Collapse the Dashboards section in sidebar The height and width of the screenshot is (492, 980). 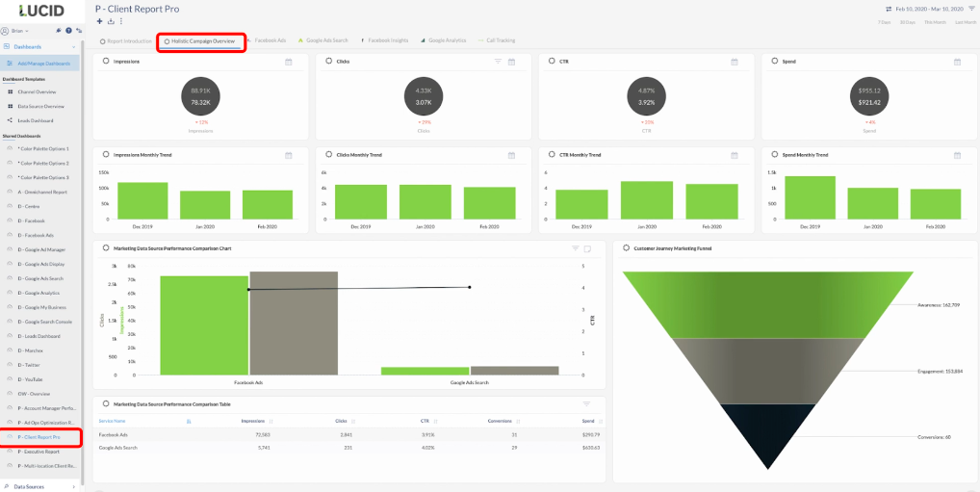click(x=74, y=46)
